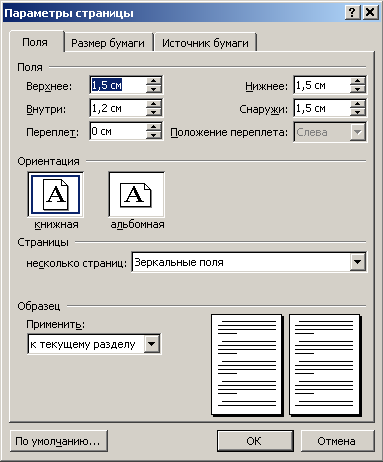The height and width of the screenshot is (462, 383).
Task: Decrease the Внутри margin value
Action: pyautogui.click(x=154, y=112)
